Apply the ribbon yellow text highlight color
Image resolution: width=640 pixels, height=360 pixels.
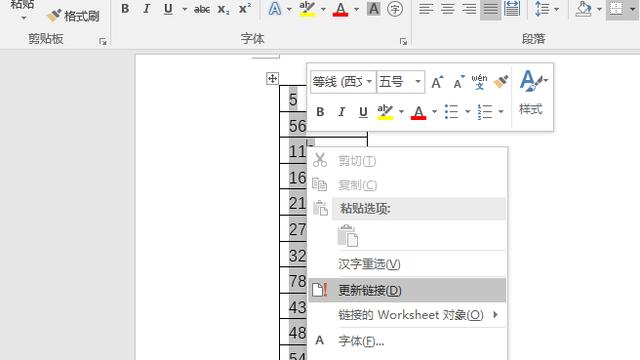point(307,9)
